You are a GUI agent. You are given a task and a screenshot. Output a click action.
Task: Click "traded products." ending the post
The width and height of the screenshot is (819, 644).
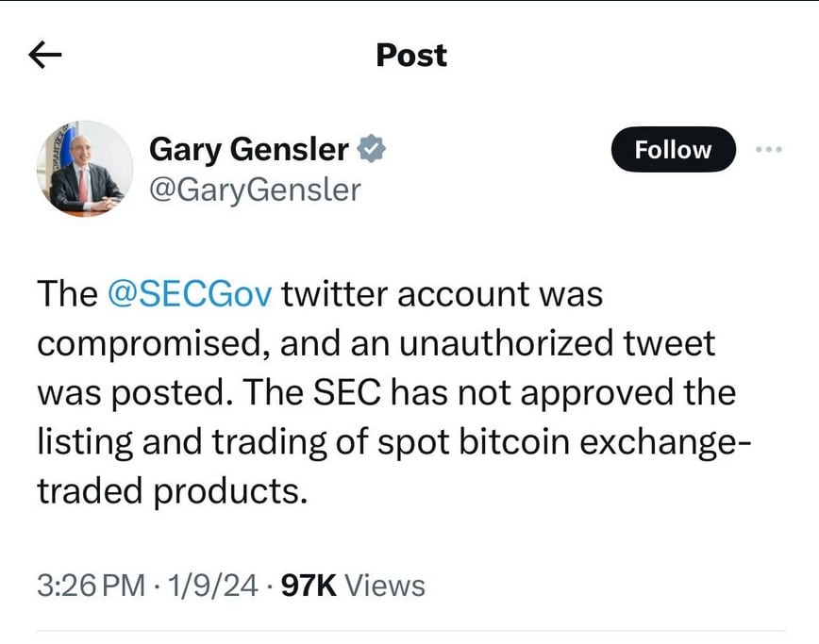173,491
